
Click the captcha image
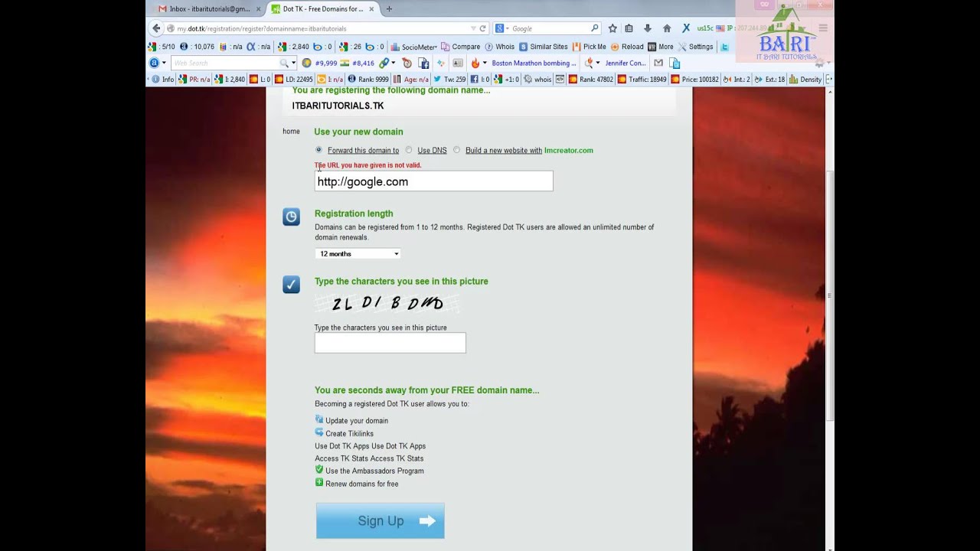pos(387,304)
